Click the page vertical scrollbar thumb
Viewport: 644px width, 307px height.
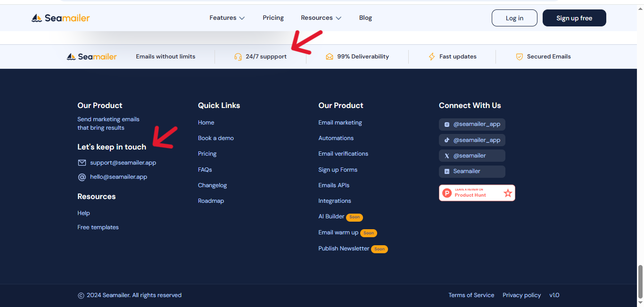640,281
